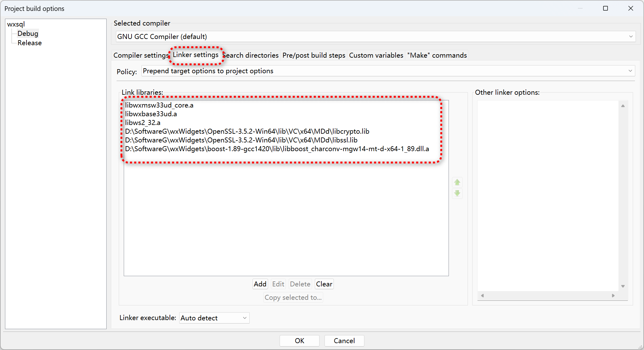Cancel the build options dialog
Screen dimensions: 644x350
344,341
